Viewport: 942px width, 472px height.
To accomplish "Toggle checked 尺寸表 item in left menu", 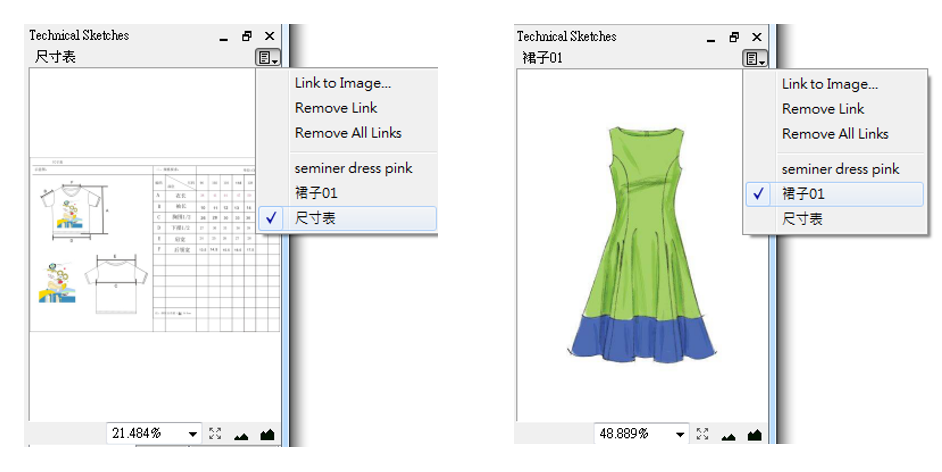I will click(x=315, y=217).
